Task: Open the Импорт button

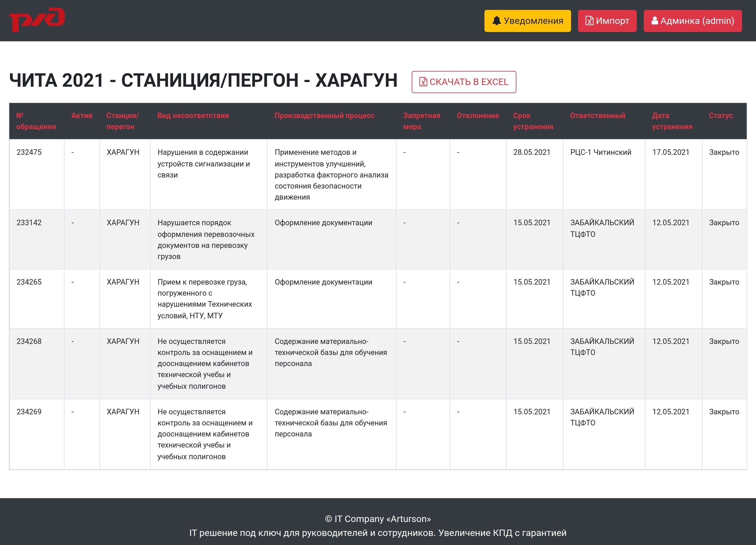Action: (x=607, y=21)
